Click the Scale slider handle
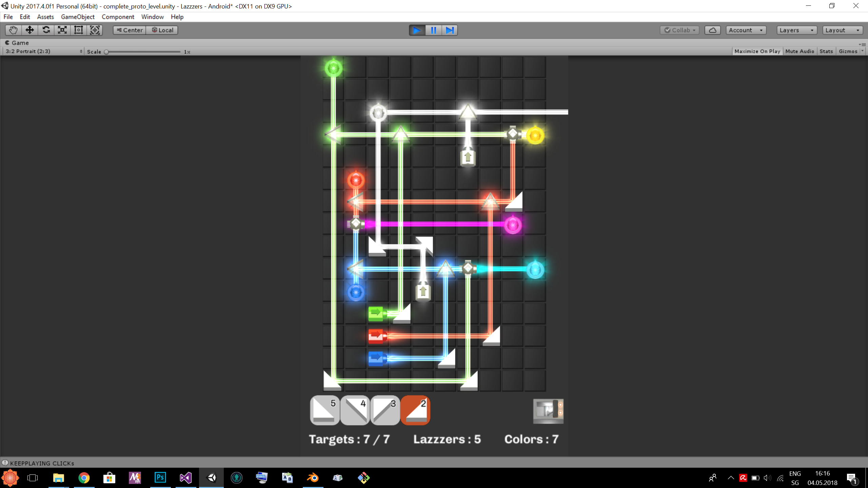Viewport: 868px width, 488px height. coord(106,52)
